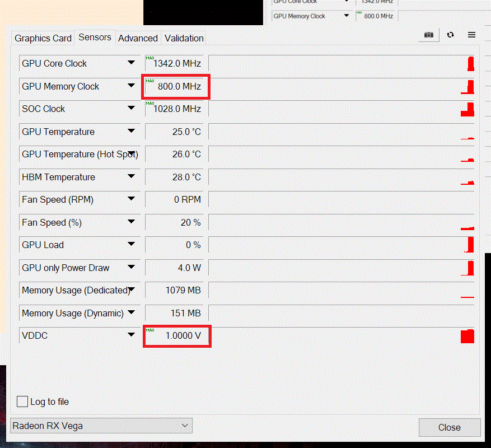This screenshot has height=448, width=491.
Task: Open the GPU Temperature sensor dropdown
Action: click(x=131, y=131)
